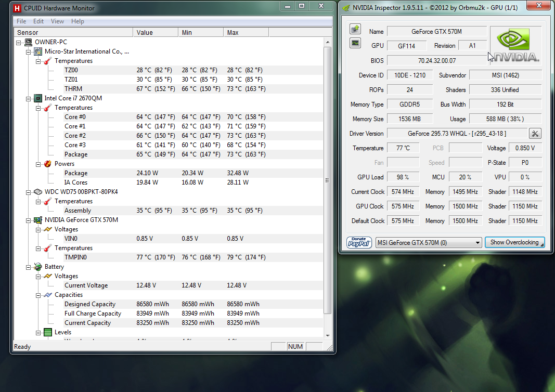
Task: Click the upload screenshot icon in NVIDIA Inspector
Action: pos(355,29)
